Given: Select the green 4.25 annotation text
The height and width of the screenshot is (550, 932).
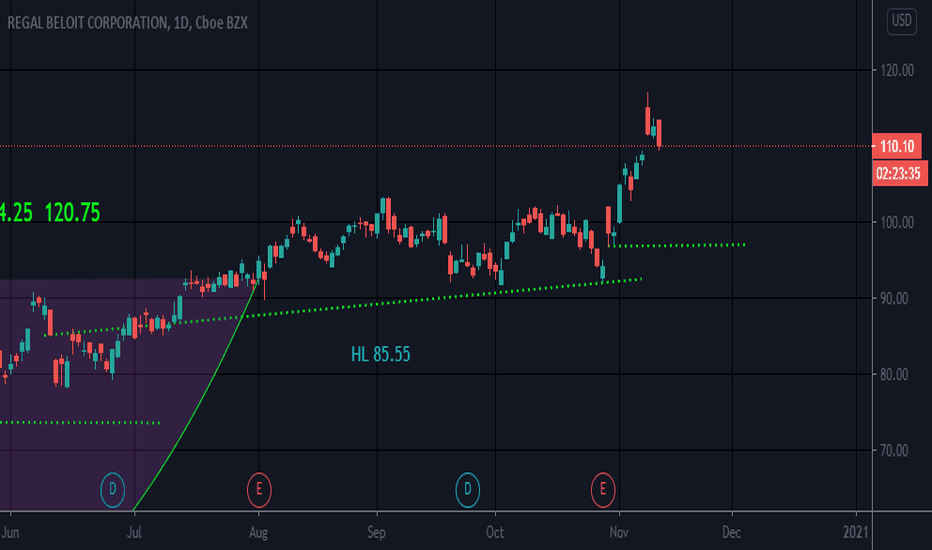Looking at the screenshot, I should tap(16, 212).
